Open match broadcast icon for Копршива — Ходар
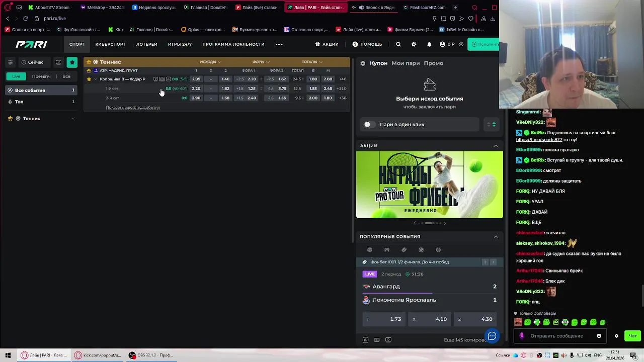Image resolution: width=644 pixels, height=362 pixels. click(155, 79)
